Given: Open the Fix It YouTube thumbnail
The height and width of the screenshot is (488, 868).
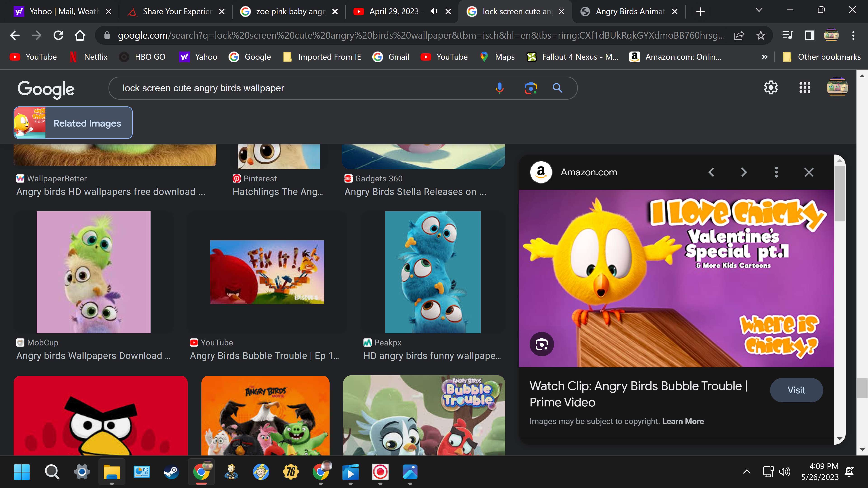Looking at the screenshot, I should point(267,272).
